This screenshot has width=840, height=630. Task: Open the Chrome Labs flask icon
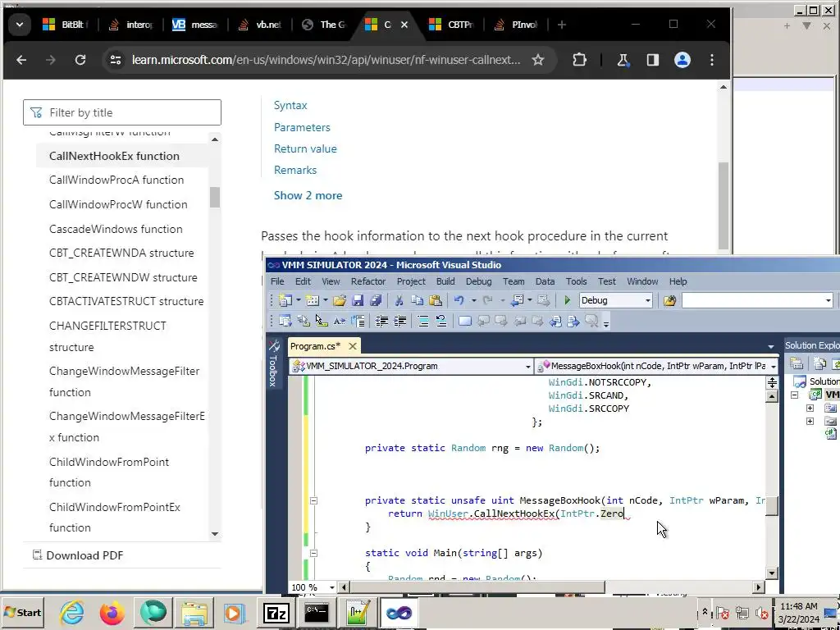623,60
